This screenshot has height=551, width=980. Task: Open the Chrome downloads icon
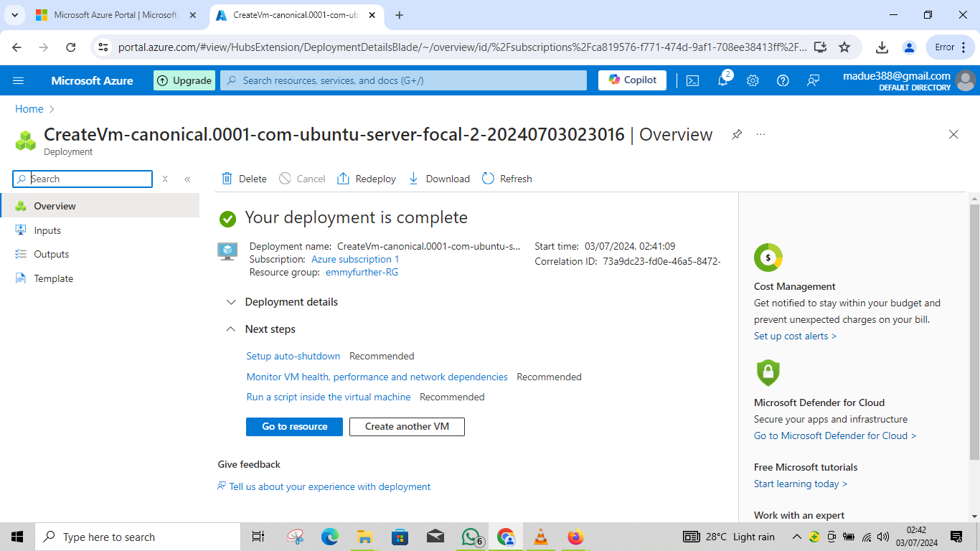(882, 47)
